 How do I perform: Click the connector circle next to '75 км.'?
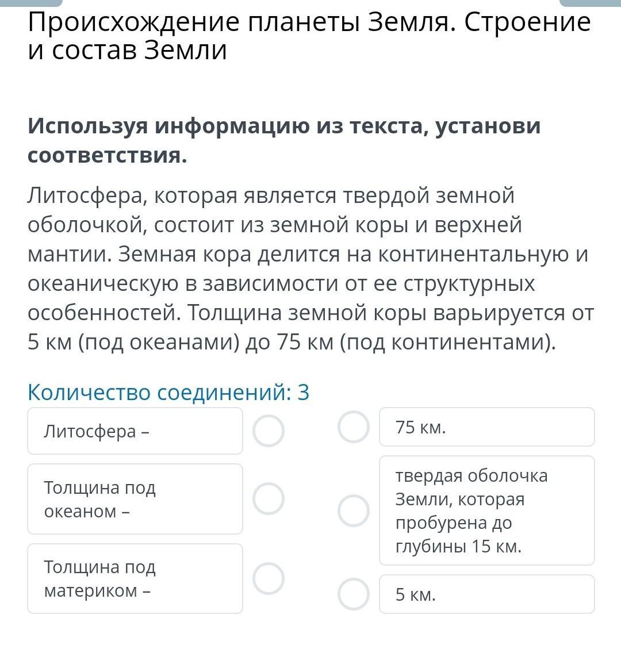(x=353, y=427)
